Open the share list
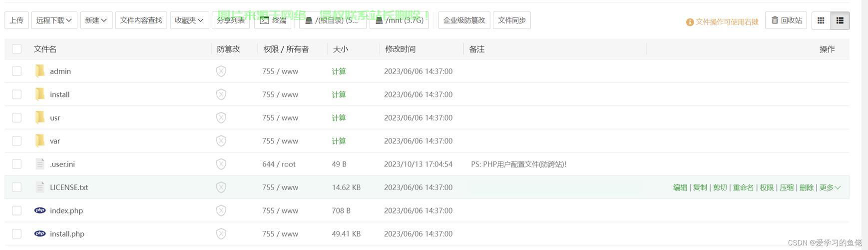This screenshot has width=868, height=250. (231, 20)
